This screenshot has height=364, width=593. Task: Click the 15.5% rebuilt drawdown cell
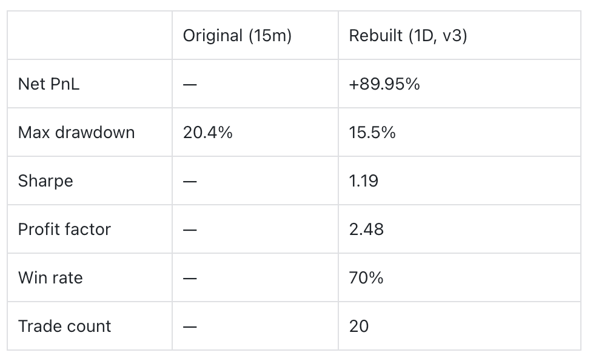click(372, 133)
